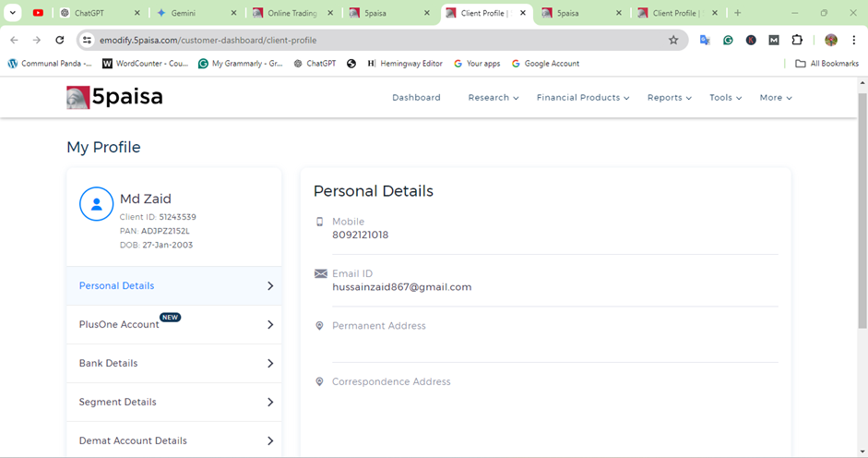Screen dimensions: 868x458
Task: Open the ChatGPT bookmark
Action: [x=315, y=63]
